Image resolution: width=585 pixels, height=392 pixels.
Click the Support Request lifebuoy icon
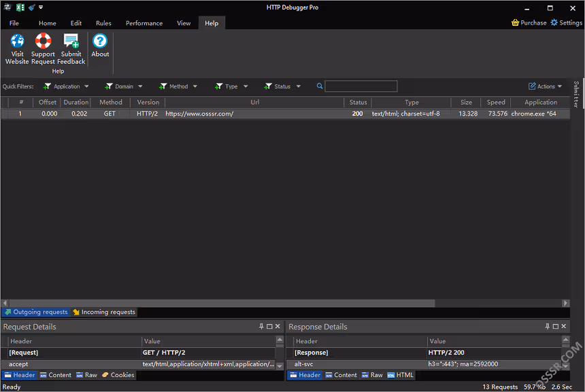(x=43, y=41)
